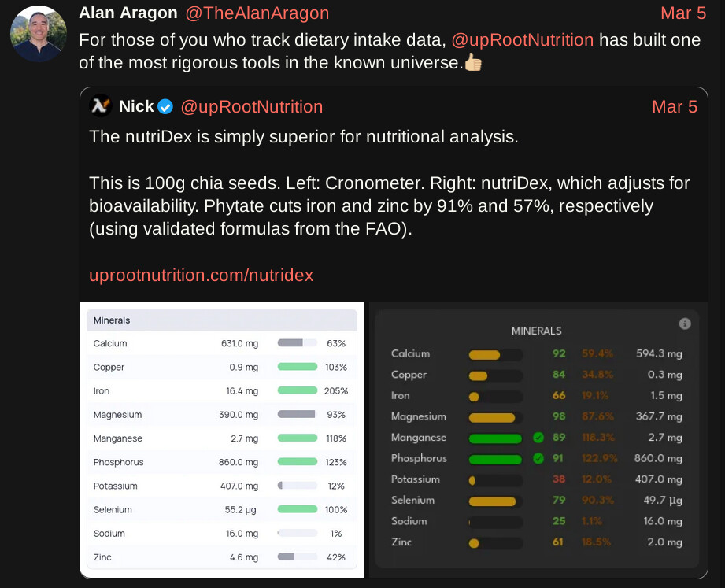Click the @upRootNutrition mention in Alan's tweet text
This screenshot has width=725, height=588.
[x=523, y=39]
